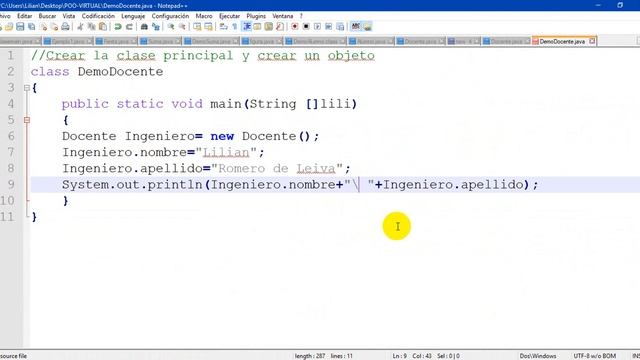This screenshot has width=640, height=360.
Task: Open the Vista menu
Action: pyautogui.click(x=69, y=16)
